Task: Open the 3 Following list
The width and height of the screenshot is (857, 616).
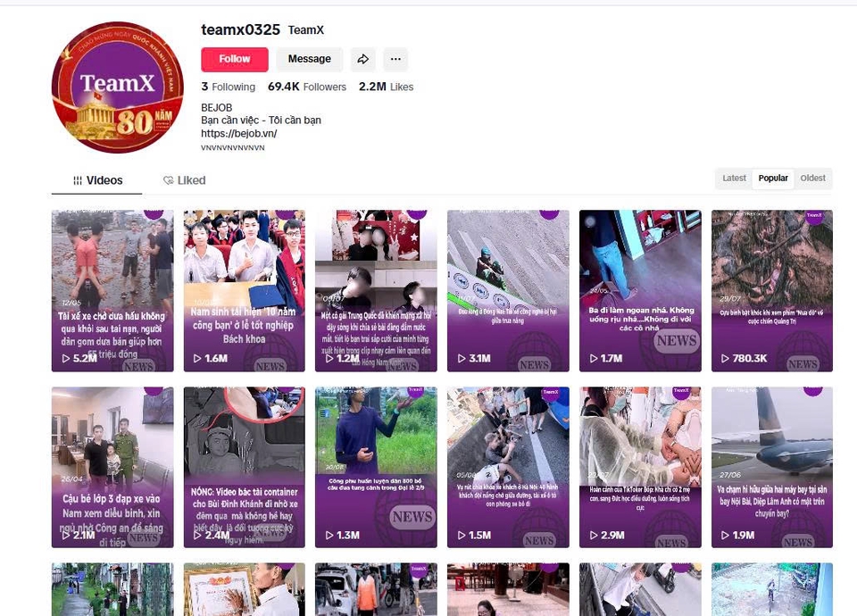Action: pyautogui.click(x=228, y=87)
